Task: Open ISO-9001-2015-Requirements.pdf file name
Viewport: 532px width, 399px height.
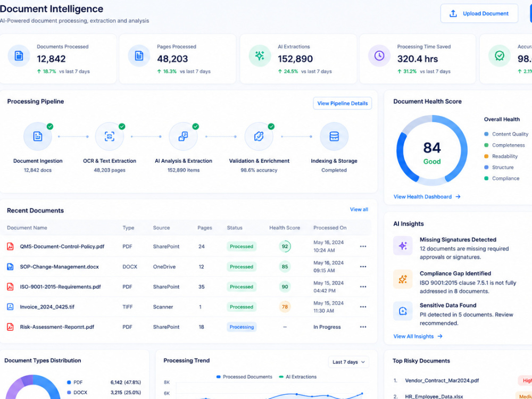Action: click(61, 287)
